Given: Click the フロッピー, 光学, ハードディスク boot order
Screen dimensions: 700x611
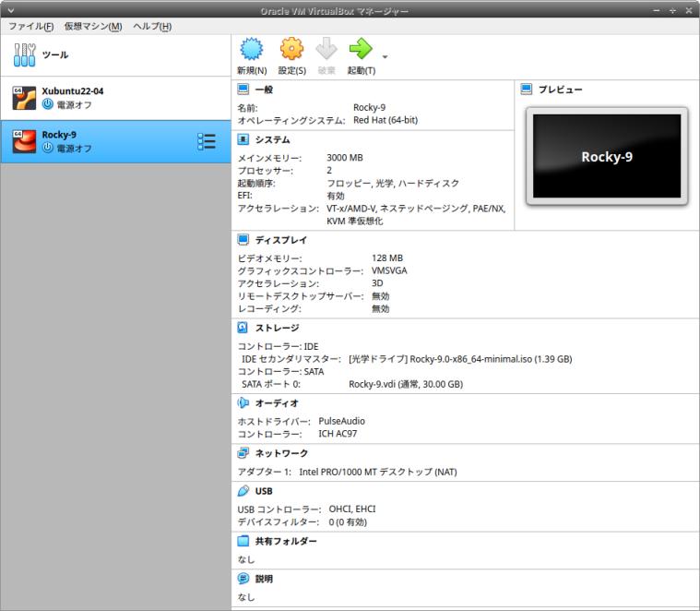Looking at the screenshot, I should (393, 183).
